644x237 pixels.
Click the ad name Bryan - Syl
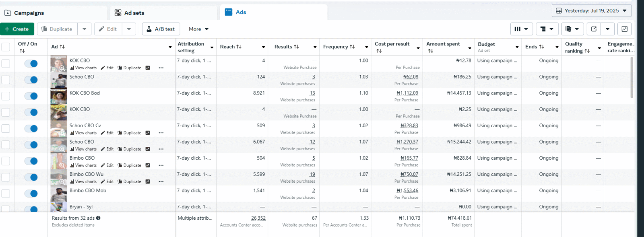pyautogui.click(x=81, y=207)
